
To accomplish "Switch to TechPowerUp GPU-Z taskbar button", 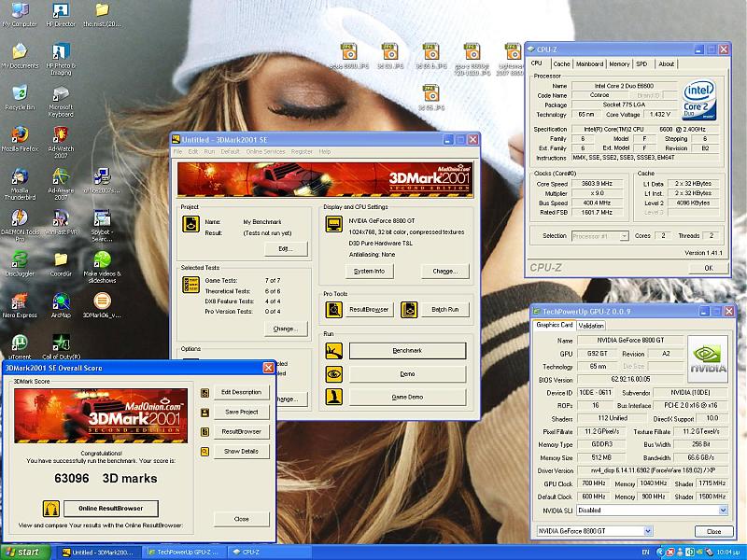I will coord(185,553).
